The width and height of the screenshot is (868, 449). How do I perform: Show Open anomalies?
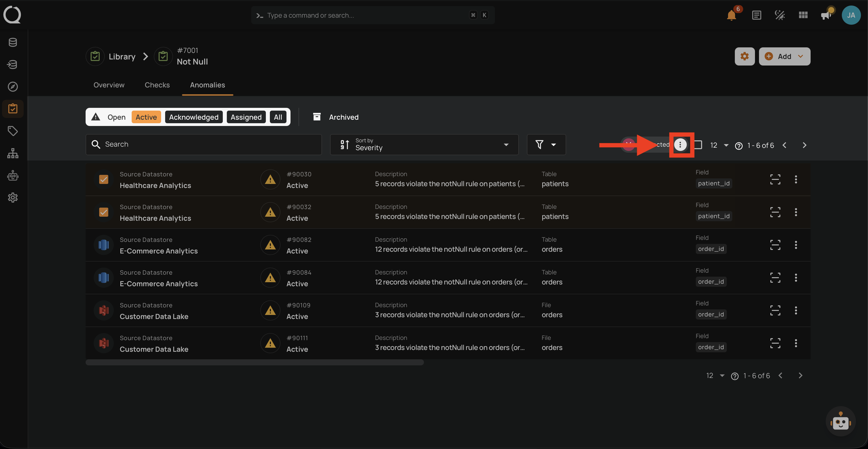(116, 117)
